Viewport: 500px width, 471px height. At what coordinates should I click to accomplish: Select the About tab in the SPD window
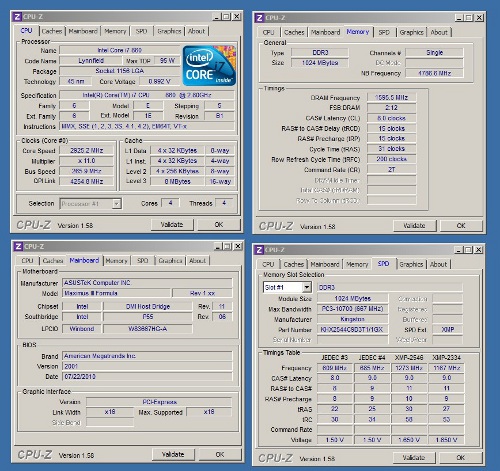point(438,264)
